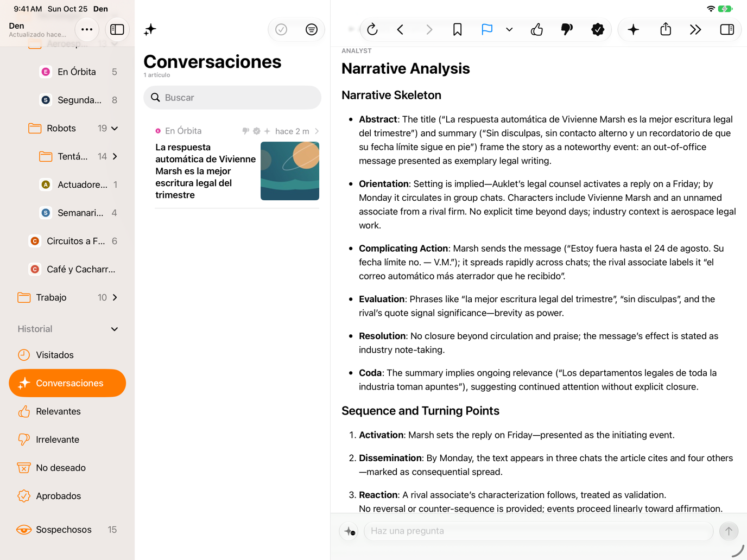Open the Actuadore... feed

(x=78, y=184)
